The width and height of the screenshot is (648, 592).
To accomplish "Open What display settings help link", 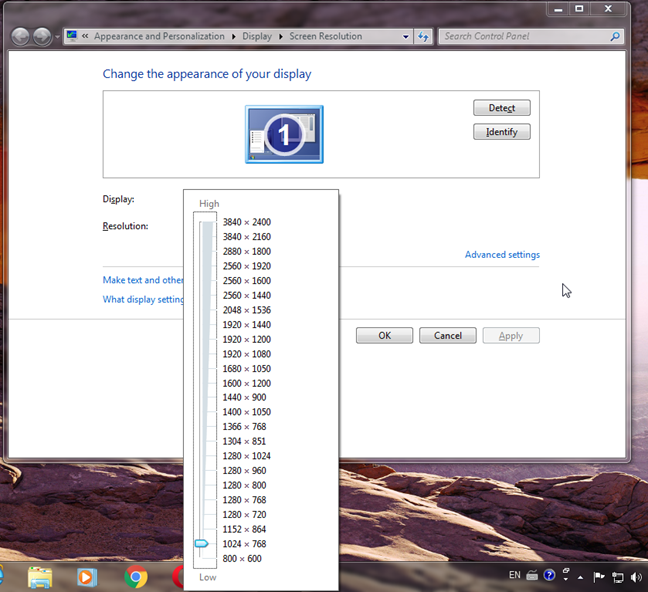I will (143, 299).
